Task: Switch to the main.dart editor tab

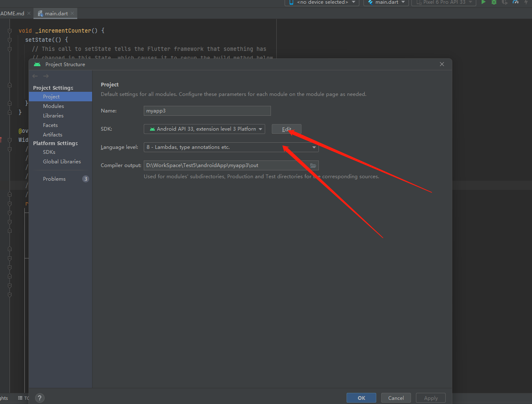Action: [56, 14]
